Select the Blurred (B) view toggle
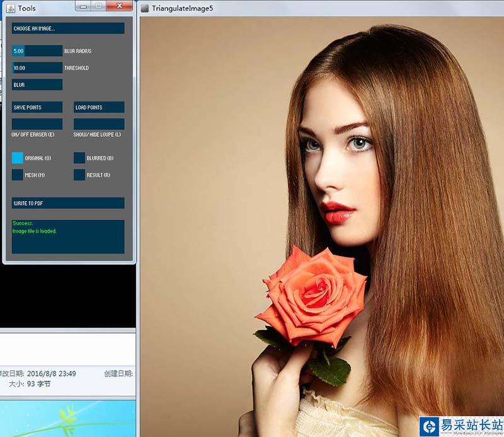Screen dimensions: 504x437 (79, 158)
